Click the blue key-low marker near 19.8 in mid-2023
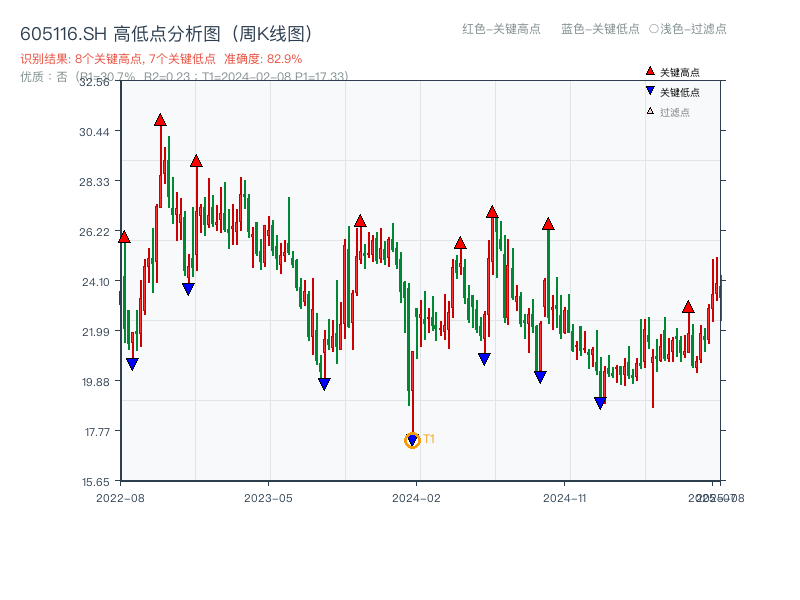Viewport: 800px width, 600px height. pyautogui.click(x=324, y=384)
